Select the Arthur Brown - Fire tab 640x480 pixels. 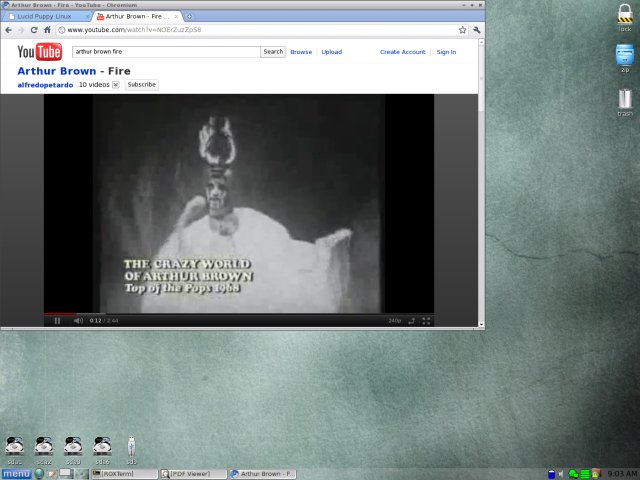[x=137, y=17]
